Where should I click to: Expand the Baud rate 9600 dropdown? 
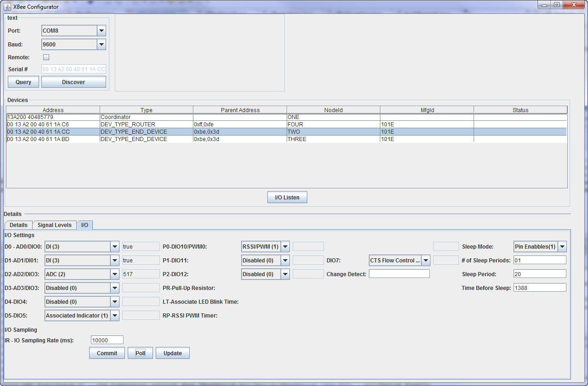(102, 45)
